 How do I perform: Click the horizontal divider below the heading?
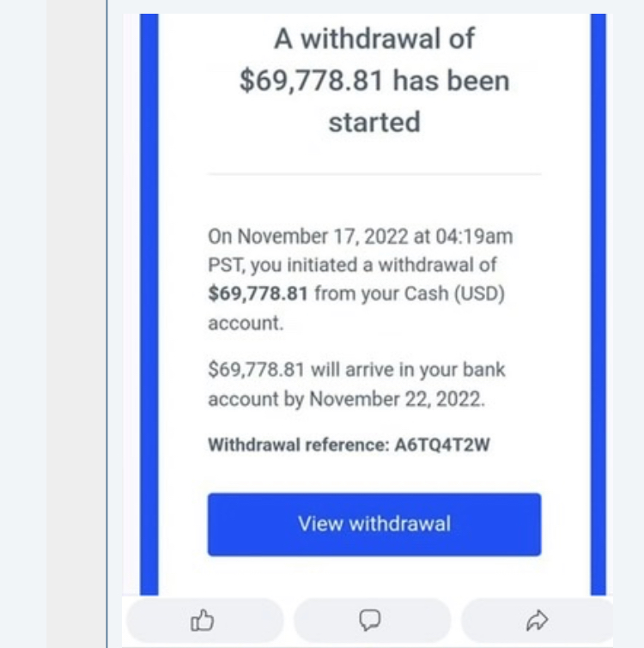[374, 174]
